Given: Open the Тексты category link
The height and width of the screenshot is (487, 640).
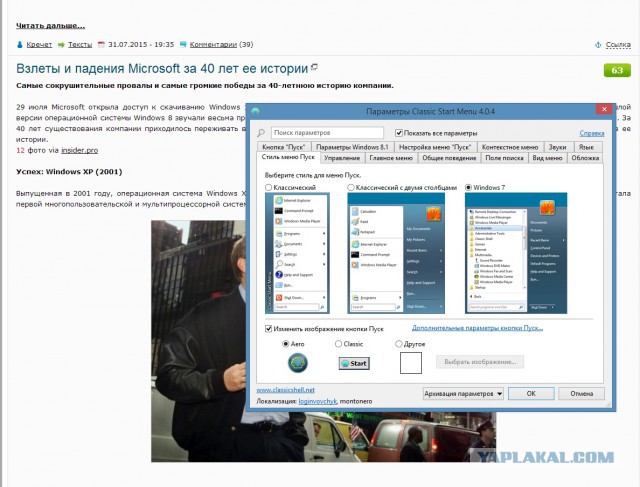Looking at the screenshot, I should pyautogui.click(x=80, y=44).
